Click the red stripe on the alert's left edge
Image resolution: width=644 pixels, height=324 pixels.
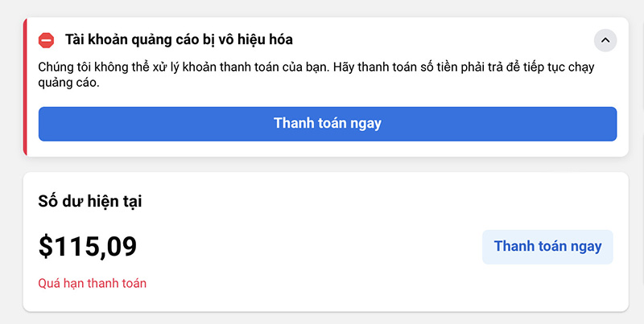[25, 86]
